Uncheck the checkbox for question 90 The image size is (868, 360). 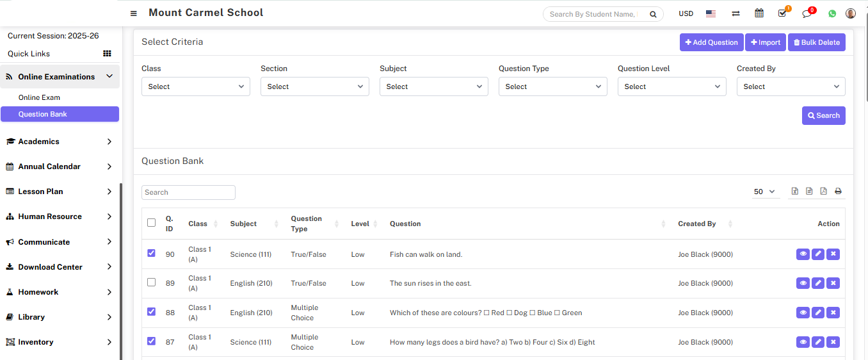coord(151,253)
